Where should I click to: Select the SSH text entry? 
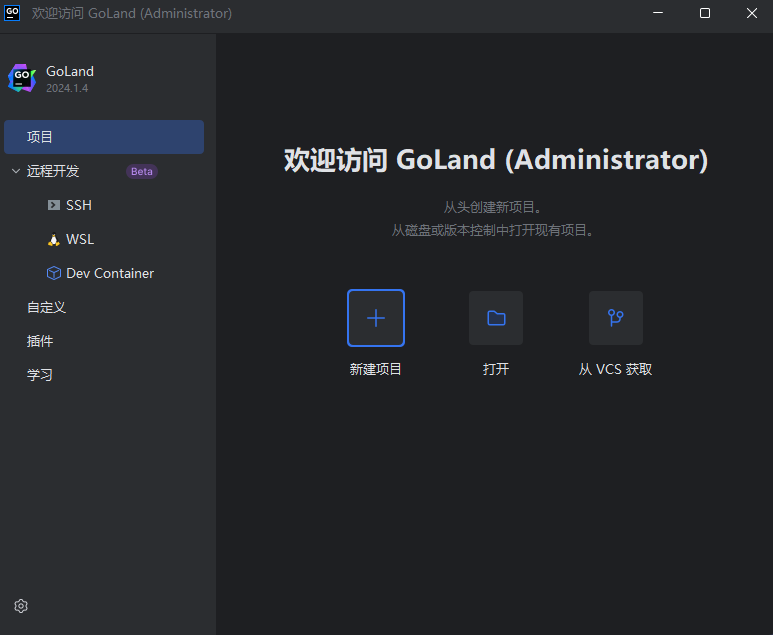tap(79, 205)
